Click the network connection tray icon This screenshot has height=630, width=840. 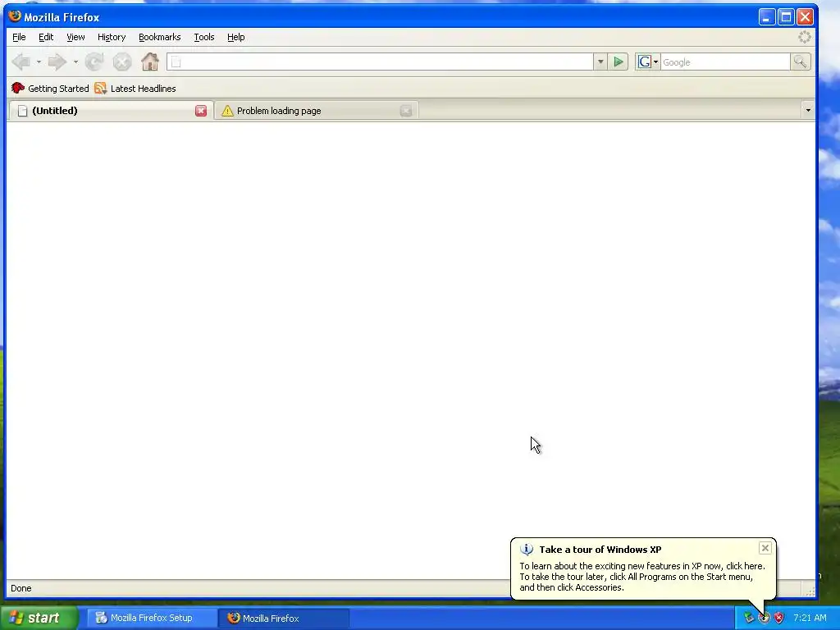click(749, 618)
